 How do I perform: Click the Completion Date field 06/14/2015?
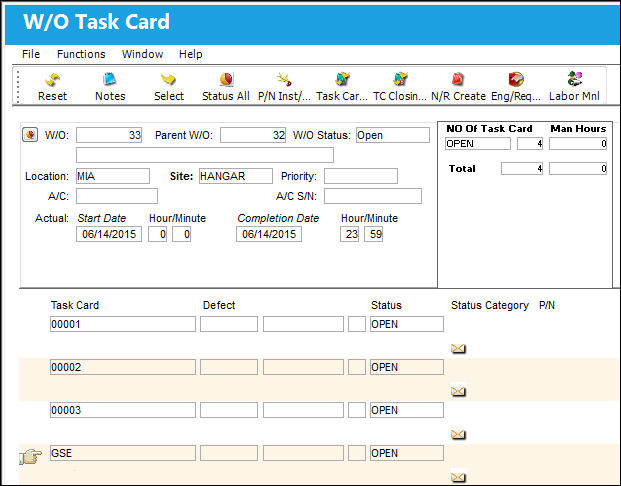[269, 234]
